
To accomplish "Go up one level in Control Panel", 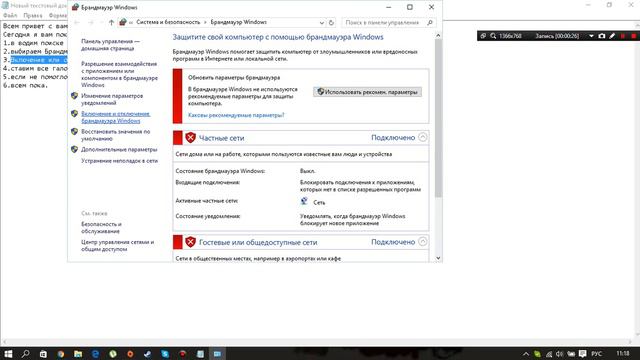I will 111,22.
